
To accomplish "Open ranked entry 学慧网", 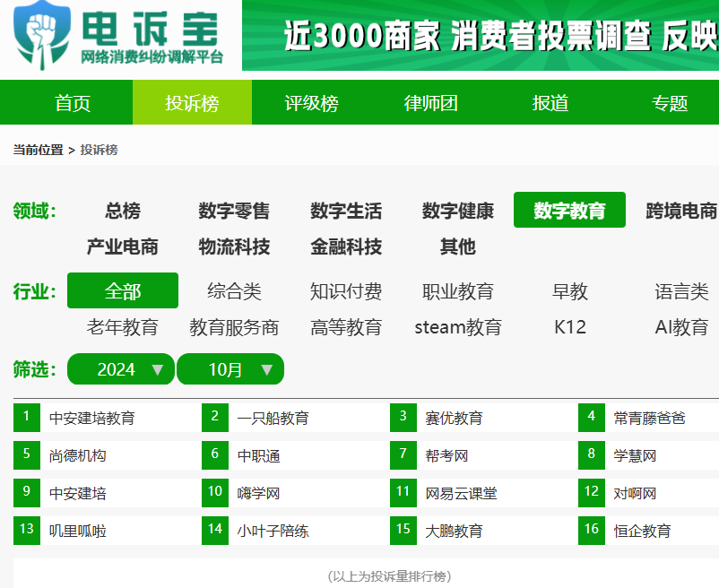I will pos(635,455).
